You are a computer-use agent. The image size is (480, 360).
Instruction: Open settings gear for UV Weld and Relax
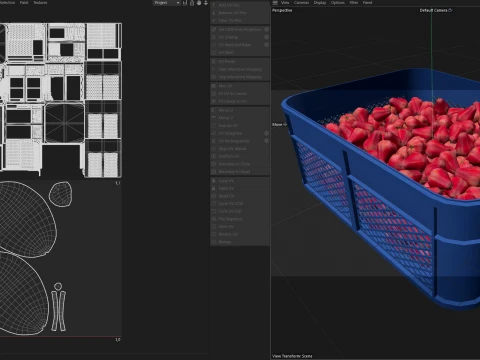[x=266, y=45]
